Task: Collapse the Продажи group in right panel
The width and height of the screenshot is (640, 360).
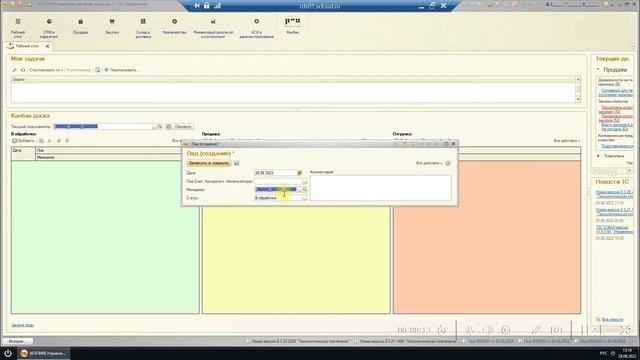Action: coord(598,70)
